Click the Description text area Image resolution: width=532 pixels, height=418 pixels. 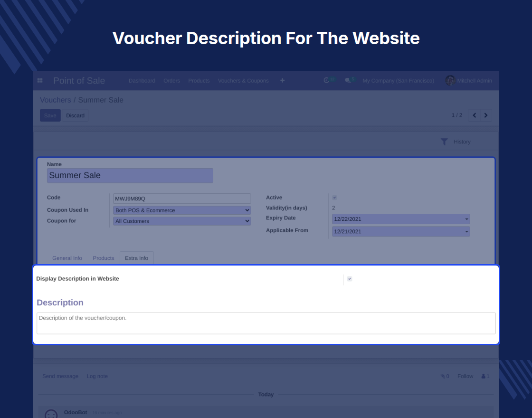pos(266,323)
